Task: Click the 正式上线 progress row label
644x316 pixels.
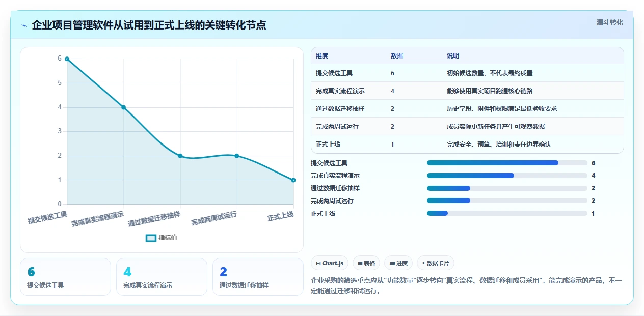Action: [323, 214]
